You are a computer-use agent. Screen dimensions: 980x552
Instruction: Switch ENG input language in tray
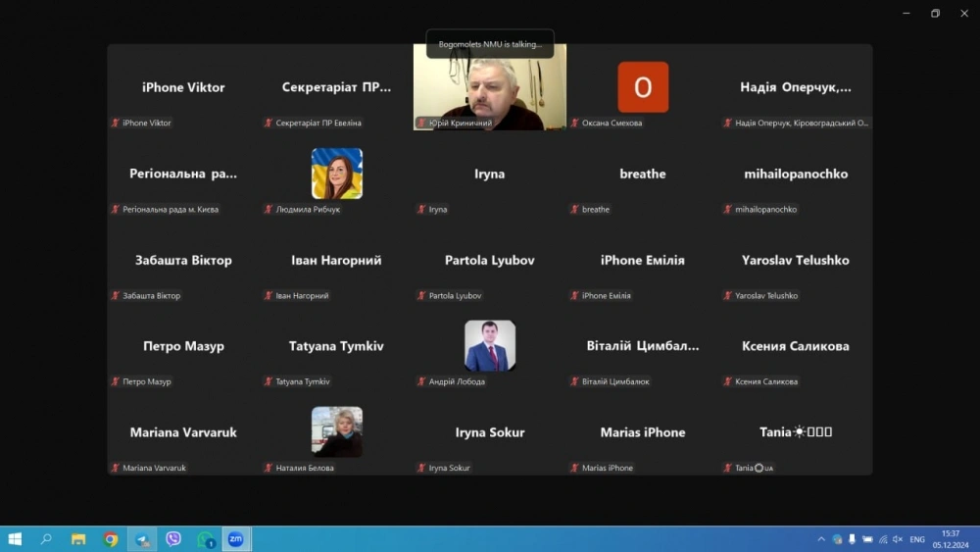[917, 539]
